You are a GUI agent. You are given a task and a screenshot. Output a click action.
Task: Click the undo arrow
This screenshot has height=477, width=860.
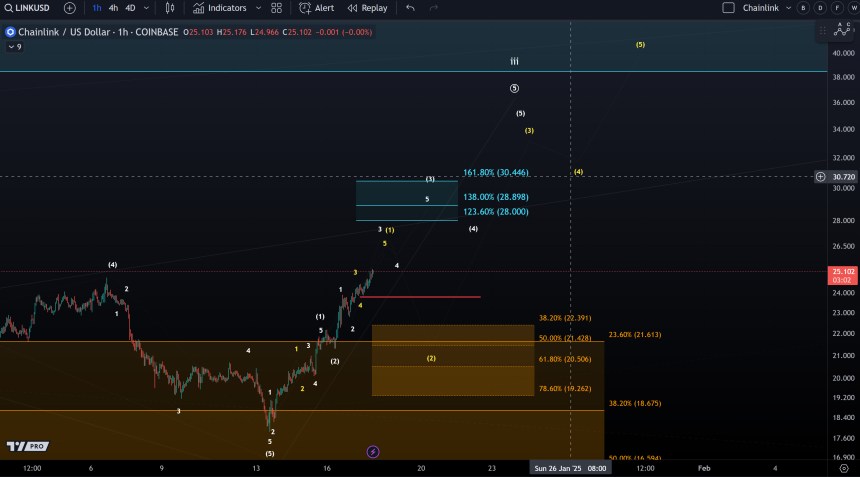point(409,8)
